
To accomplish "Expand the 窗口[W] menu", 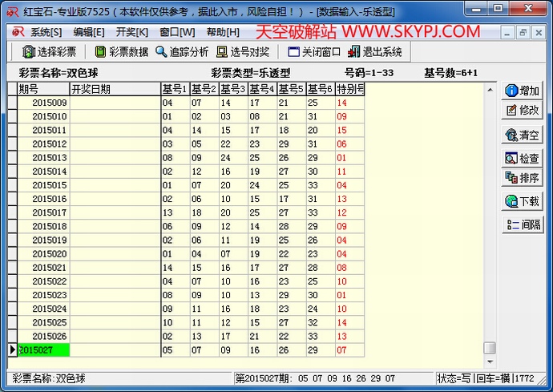I will point(176,32).
